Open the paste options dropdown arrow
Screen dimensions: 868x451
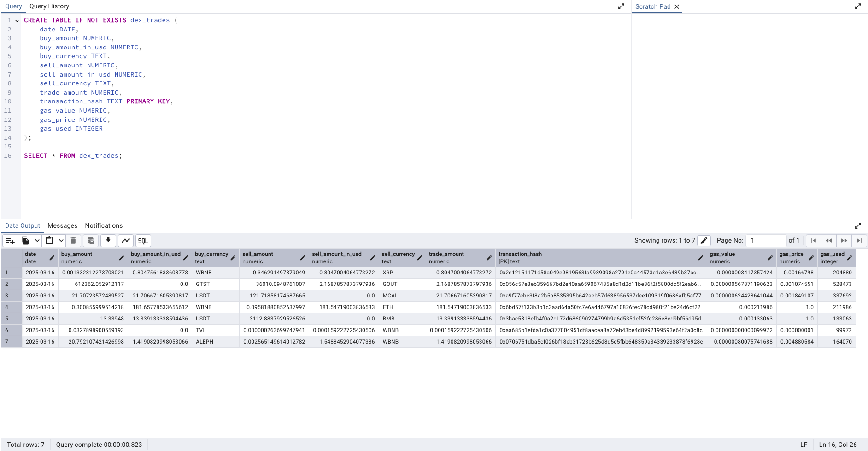click(x=61, y=241)
